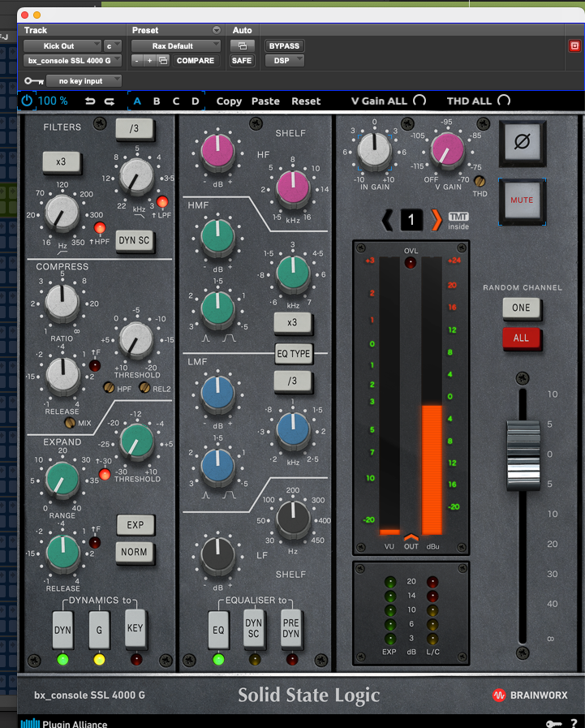Click the random channel ONE button
This screenshot has width=585, height=728.
[x=522, y=308]
